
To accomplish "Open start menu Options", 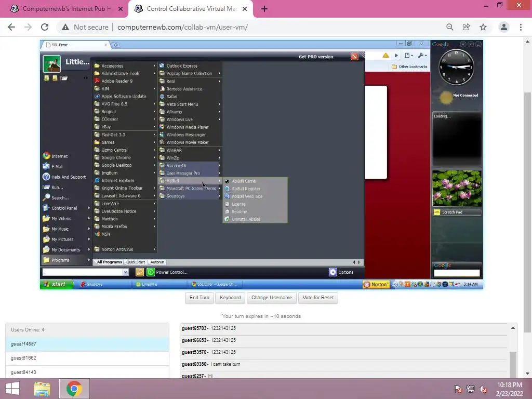I will coord(341,272).
